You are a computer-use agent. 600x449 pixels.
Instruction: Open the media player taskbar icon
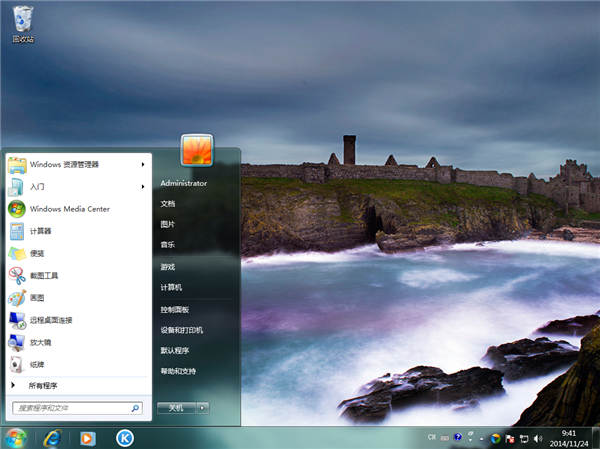coord(88,437)
